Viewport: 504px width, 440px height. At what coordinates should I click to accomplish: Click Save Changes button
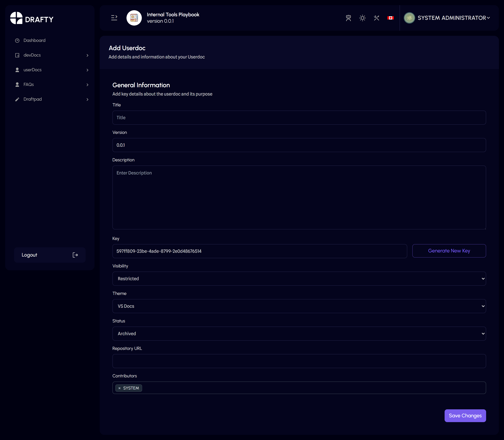tap(465, 415)
